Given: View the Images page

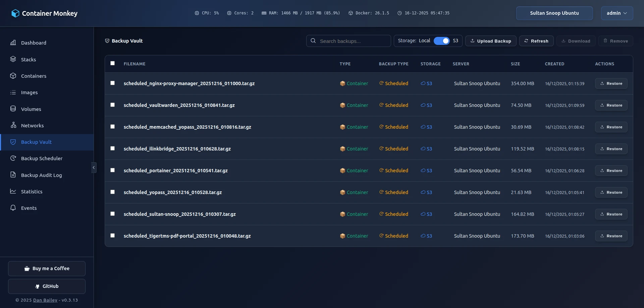Looking at the screenshot, I should tap(30, 93).
